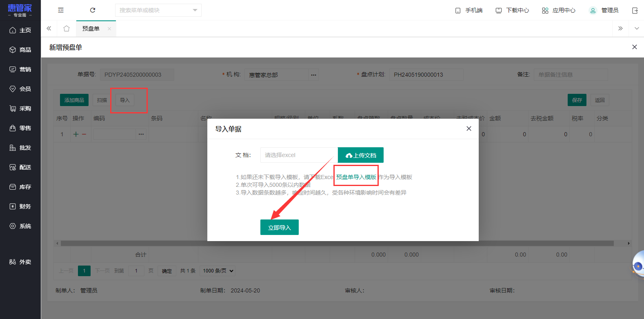The height and width of the screenshot is (319, 644).
Task: Open 批发 module in sidebar
Action: pos(20,148)
